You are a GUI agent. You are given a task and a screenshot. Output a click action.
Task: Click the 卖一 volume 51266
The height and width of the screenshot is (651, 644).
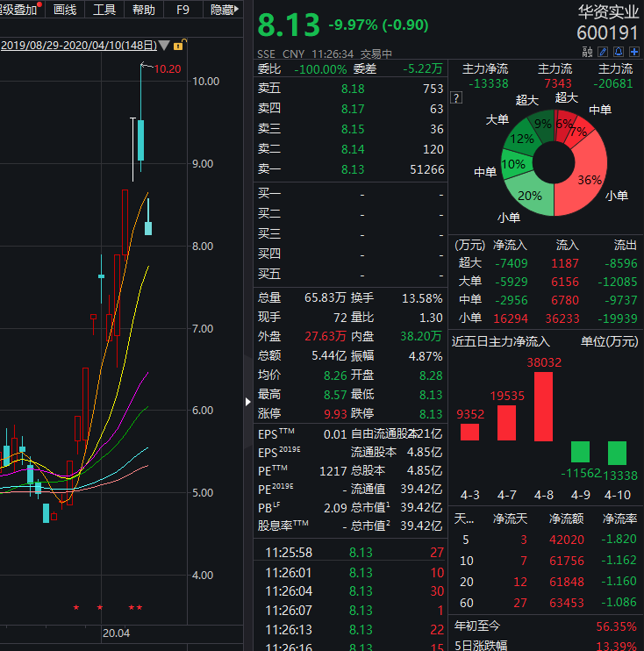tap(426, 169)
